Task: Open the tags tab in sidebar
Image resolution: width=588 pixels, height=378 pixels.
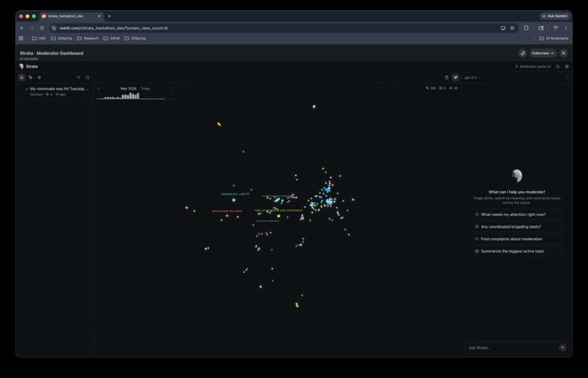Action: click(31, 77)
